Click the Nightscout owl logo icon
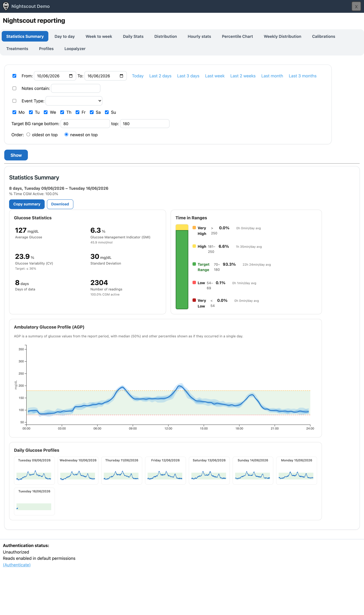The height and width of the screenshot is (615, 364). coord(6,6)
